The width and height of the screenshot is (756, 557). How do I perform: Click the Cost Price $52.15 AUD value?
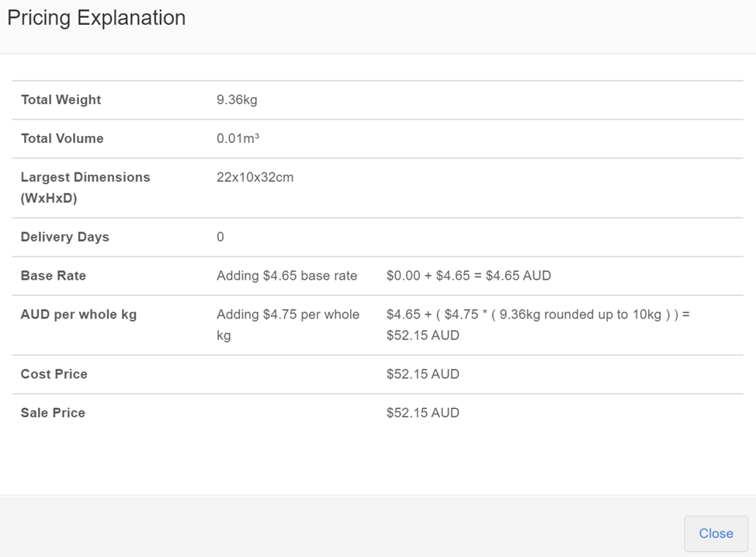pos(423,374)
